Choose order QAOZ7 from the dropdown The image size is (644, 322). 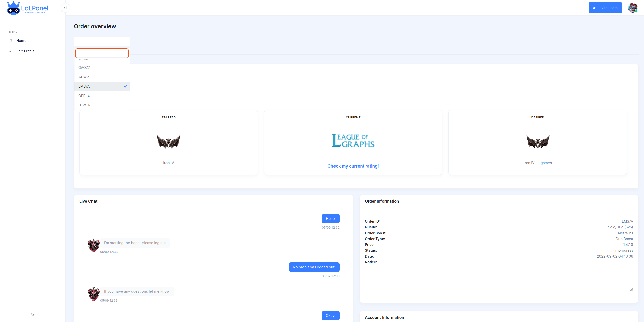point(84,68)
